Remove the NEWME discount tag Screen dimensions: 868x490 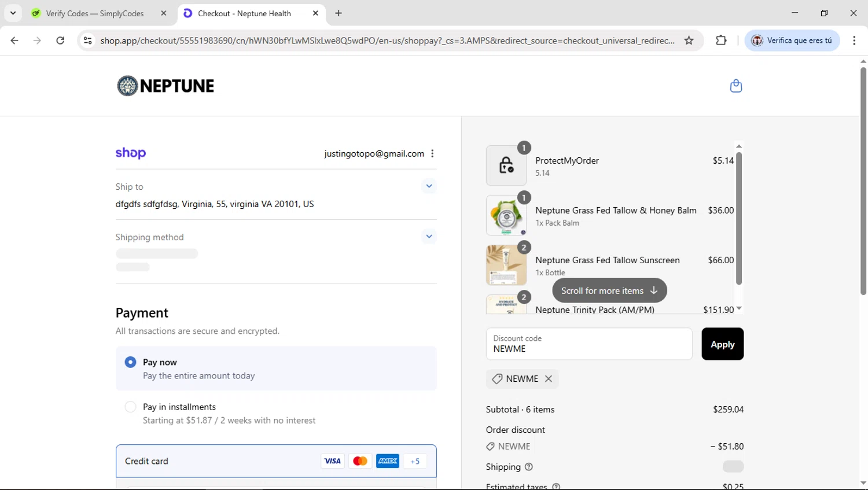click(549, 378)
